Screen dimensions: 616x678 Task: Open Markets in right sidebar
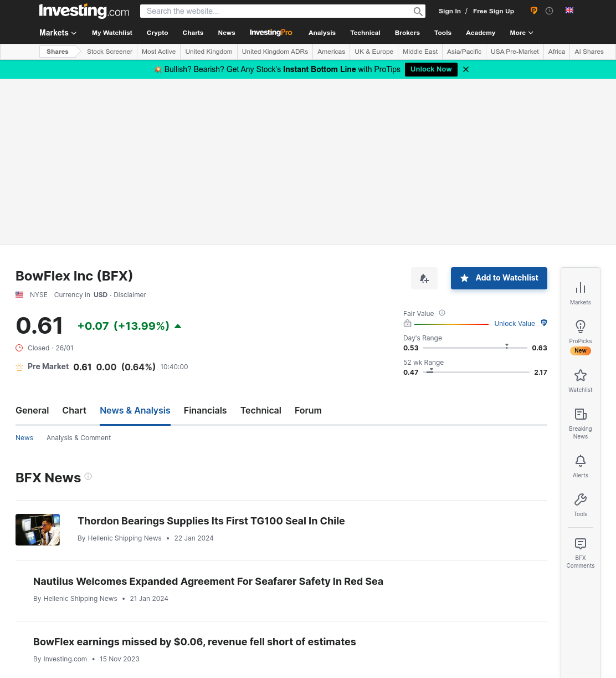pos(581,293)
